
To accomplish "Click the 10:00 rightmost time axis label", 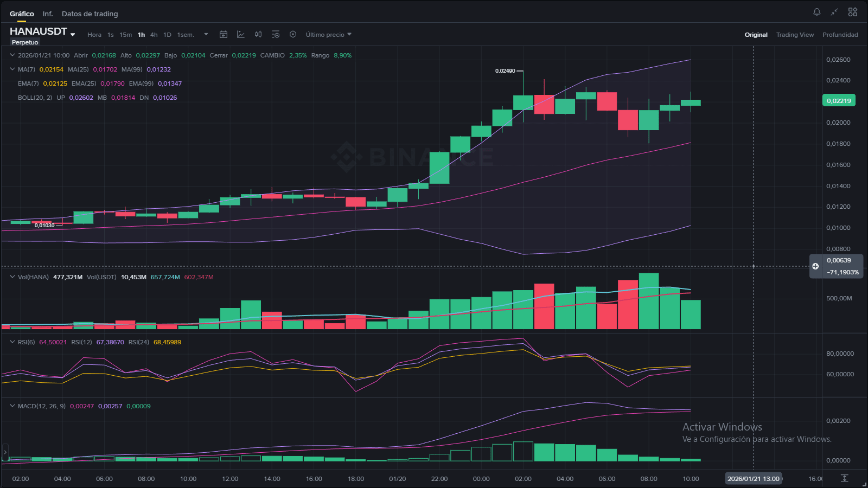I will (x=691, y=479).
